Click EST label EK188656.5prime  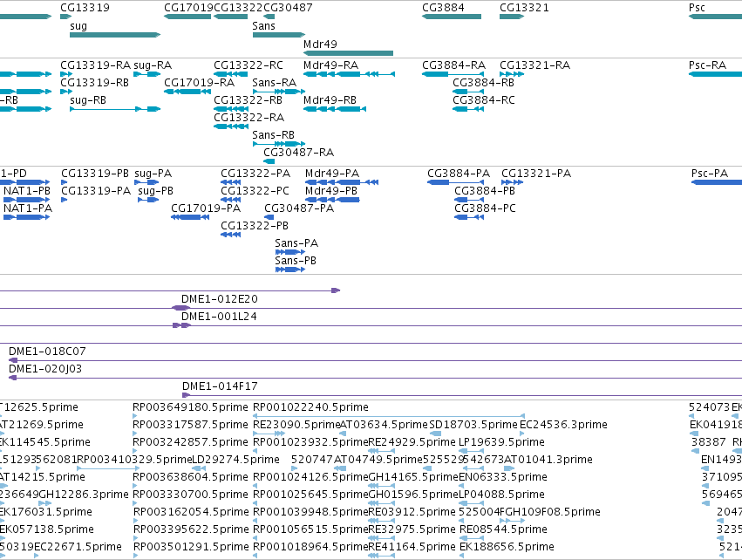(507, 547)
